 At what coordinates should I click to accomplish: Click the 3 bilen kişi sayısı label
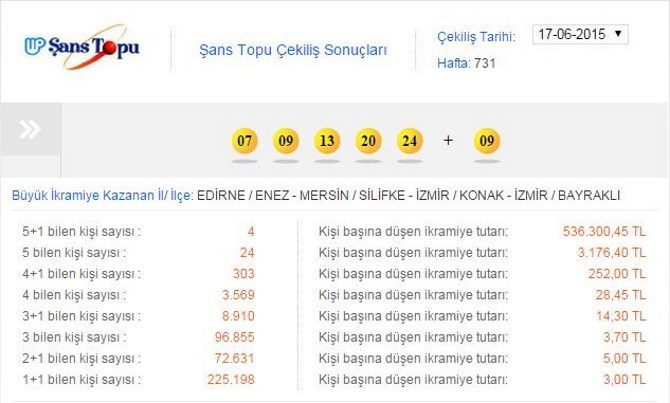[x=75, y=337]
